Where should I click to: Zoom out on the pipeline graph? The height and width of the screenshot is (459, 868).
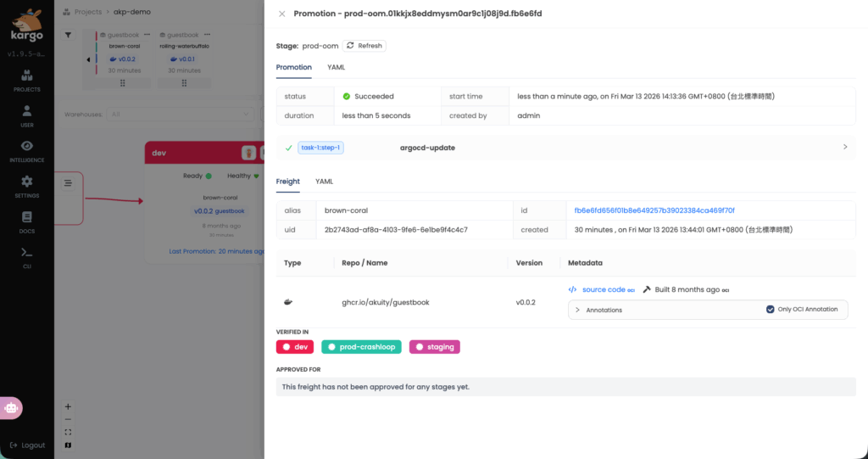(x=68, y=420)
